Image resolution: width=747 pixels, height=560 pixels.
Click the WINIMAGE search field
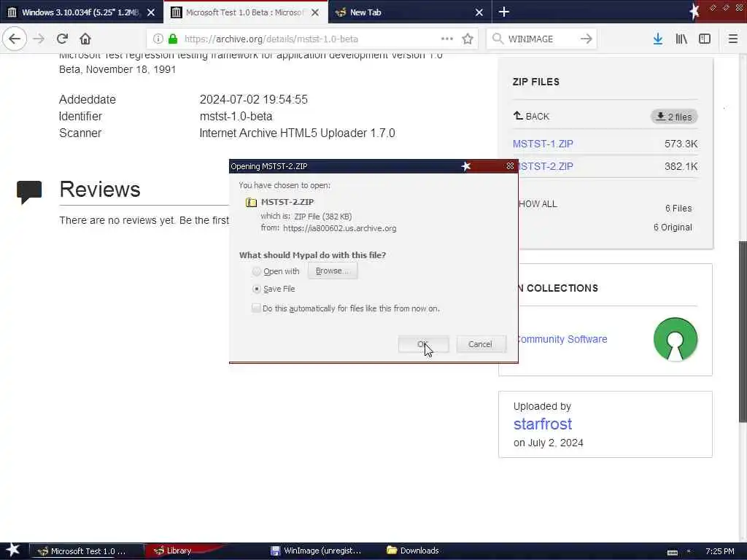point(541,39)
